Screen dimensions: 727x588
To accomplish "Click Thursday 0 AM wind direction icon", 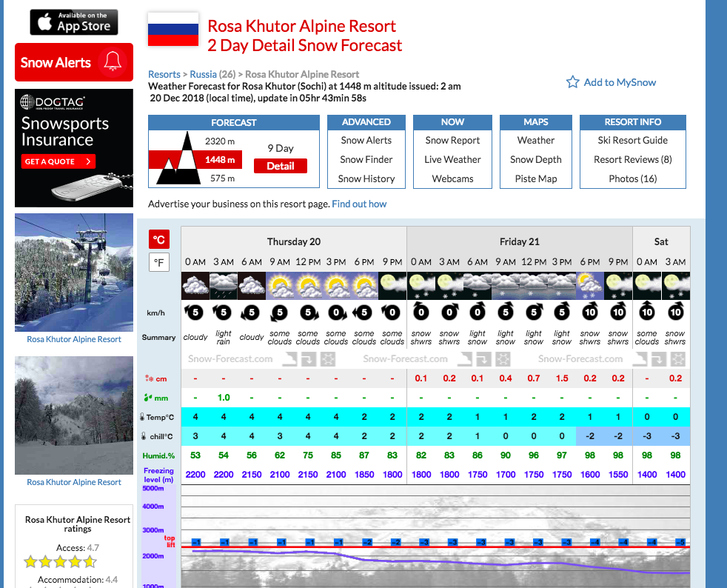I will [195, 312].
